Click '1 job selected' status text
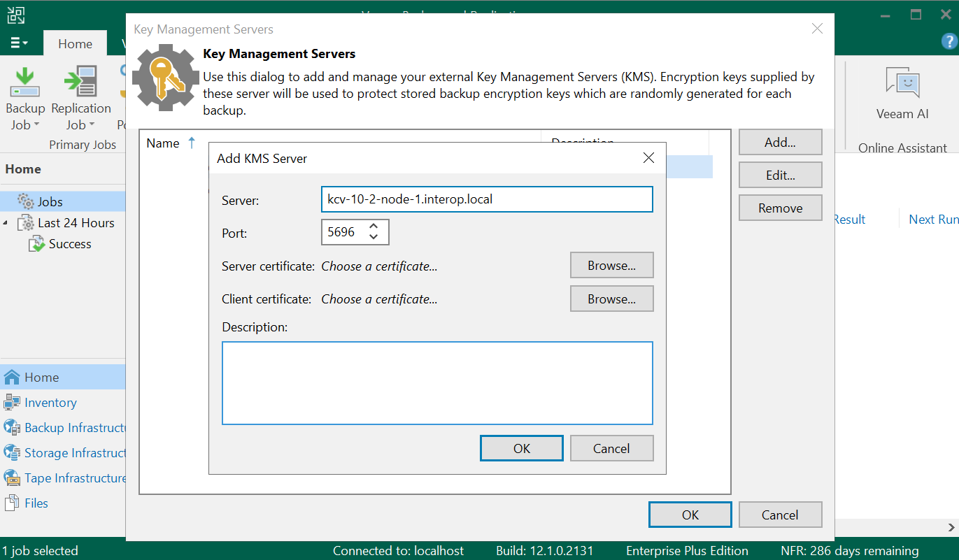Viewport: 959px width, 560px height. 41,551
